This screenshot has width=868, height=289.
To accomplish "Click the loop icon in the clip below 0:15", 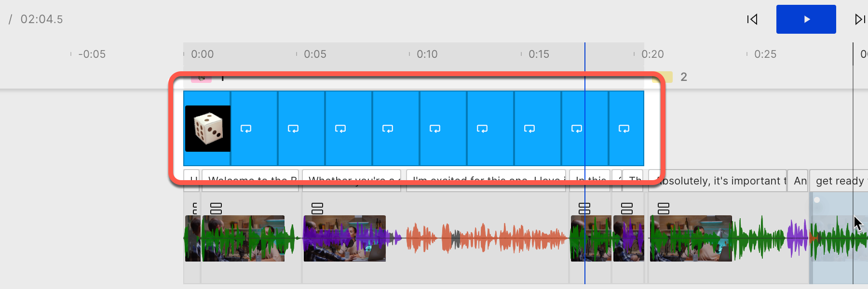I will (529, 129).
